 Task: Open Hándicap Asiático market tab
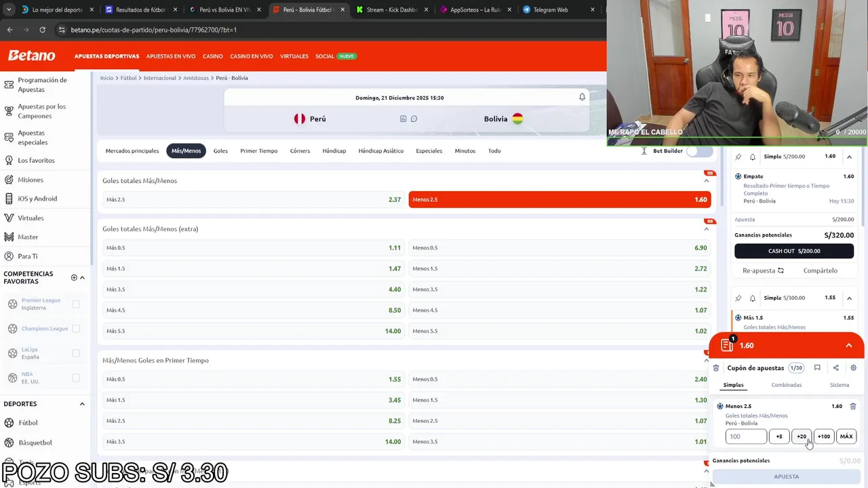[380, 151]
